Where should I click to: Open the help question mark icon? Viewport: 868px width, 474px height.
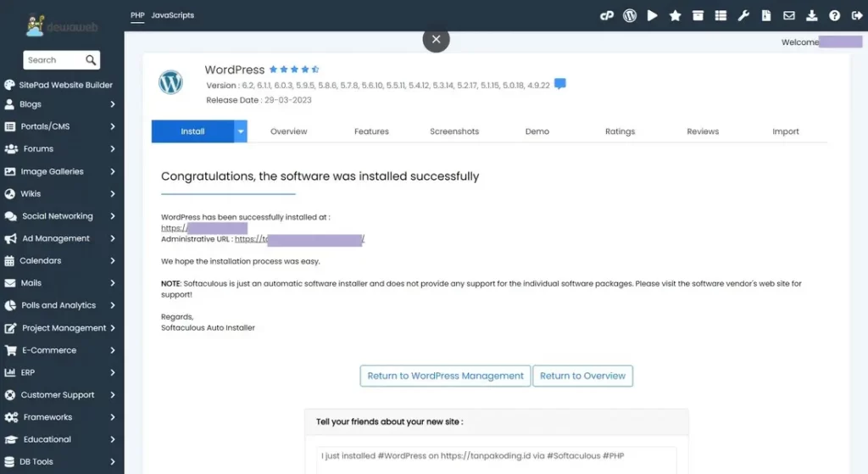click(834, 15)
